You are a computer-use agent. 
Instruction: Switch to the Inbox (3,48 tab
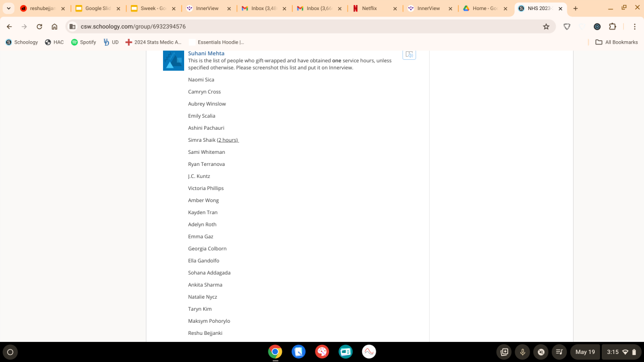click(x=264, y=9)
